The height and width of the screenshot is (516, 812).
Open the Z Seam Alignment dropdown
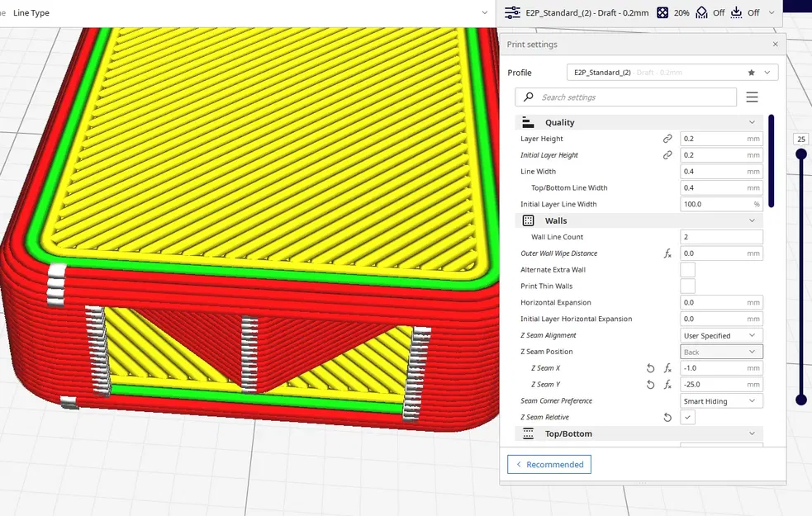[x=721, y=335]
